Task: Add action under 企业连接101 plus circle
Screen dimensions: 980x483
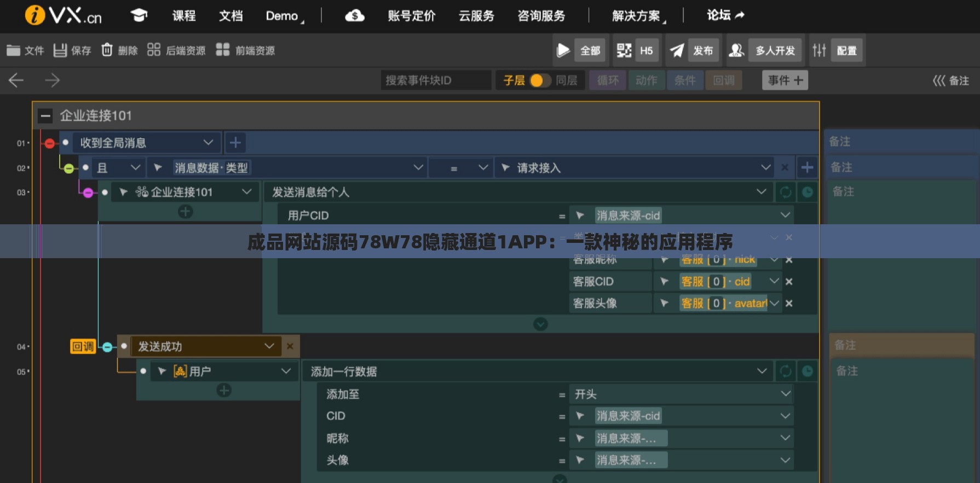Action: [x=186, y=212]
